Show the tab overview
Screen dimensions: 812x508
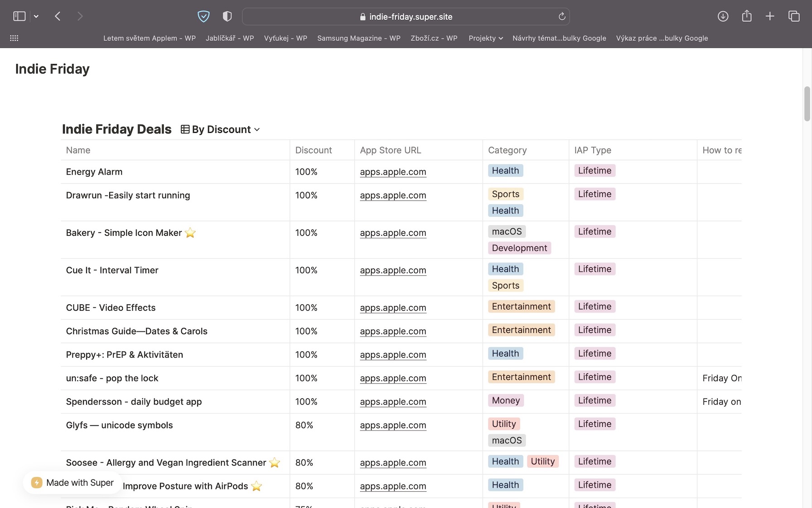click(x=793, y=16)
